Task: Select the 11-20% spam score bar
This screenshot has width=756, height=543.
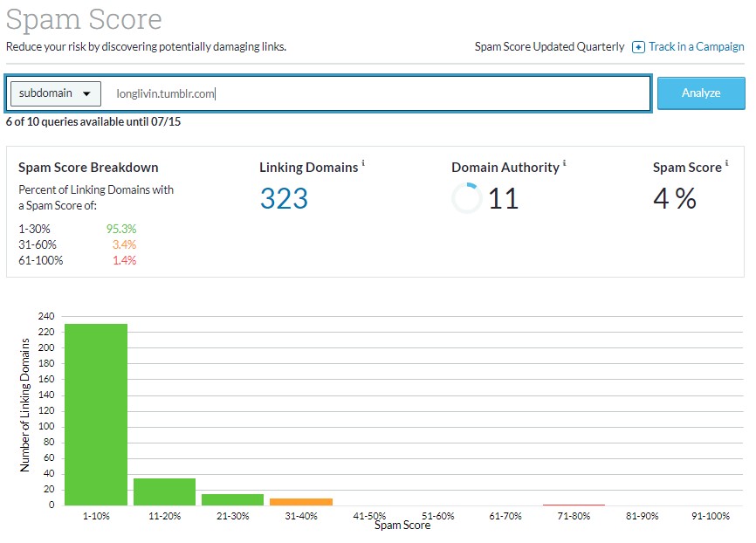Action: (164, 491)
